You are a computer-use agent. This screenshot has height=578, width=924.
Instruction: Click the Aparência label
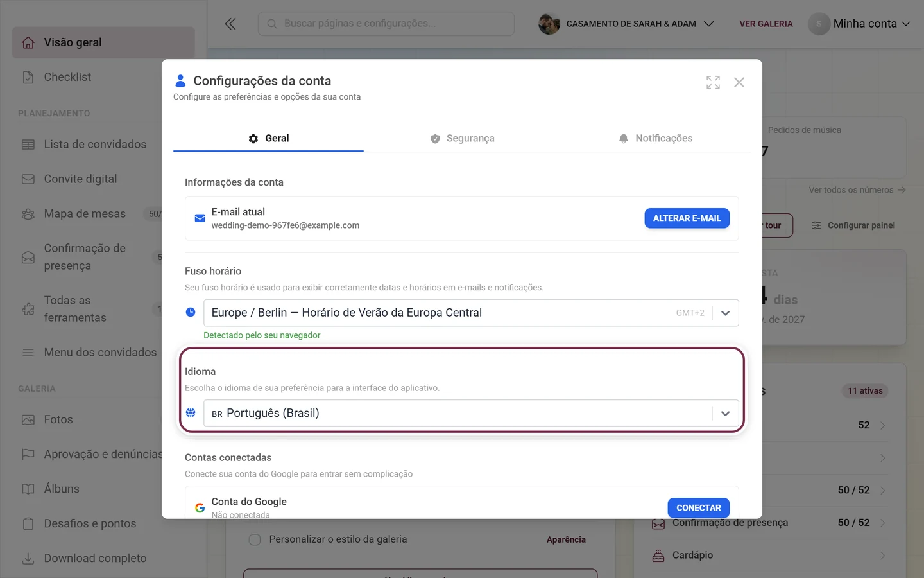566,539
